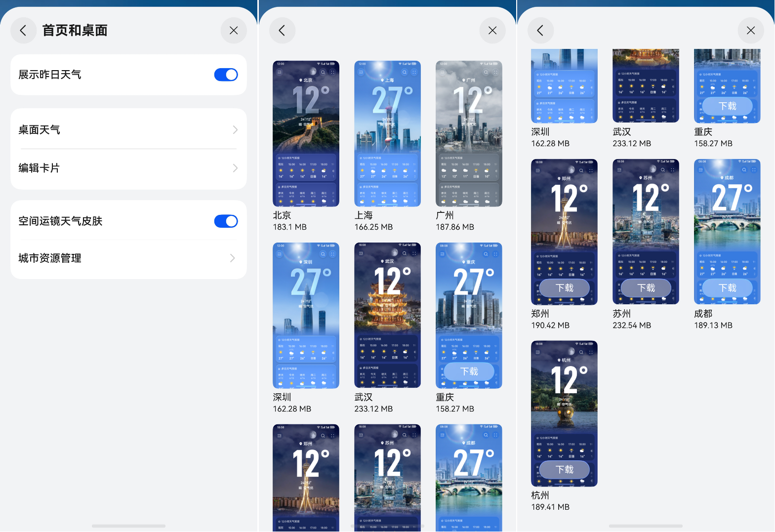Open 桌面天气 via its chevron
Viewport: 775px width, 532px height.
235,130
